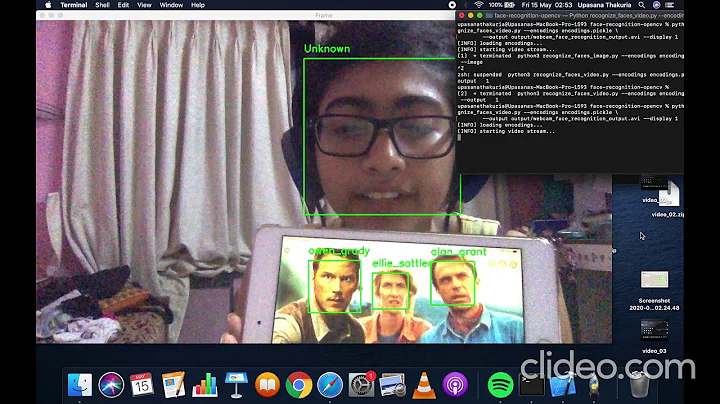Click the date and time in menu bar
This screenshot has height=404, width=720.
tap(546, 5)
